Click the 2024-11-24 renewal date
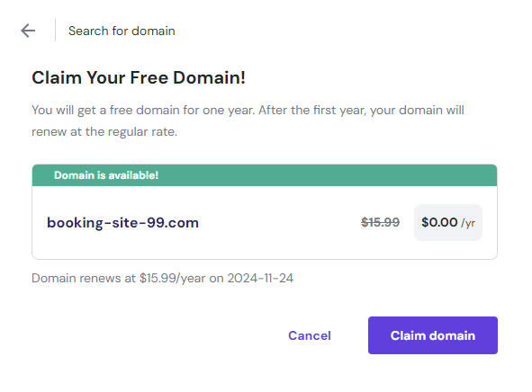 [260, 278]
